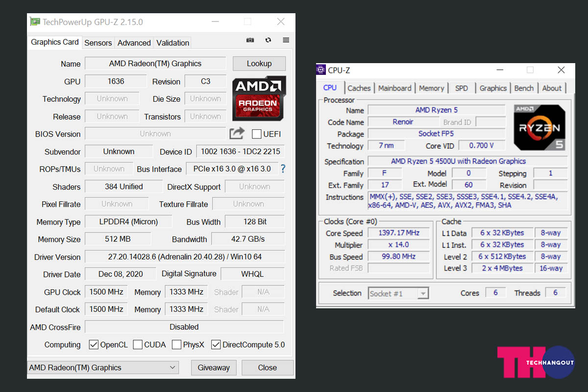Image resolution: width=588 pixels, height=392 pixels.
Task: Click the Revision value "C3"
Action: pos(206,81)
